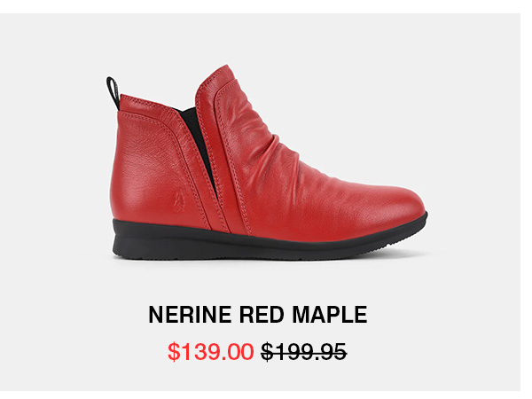Click the word NERINE in product name
The image size is (532, 399).
pos(190,315)
